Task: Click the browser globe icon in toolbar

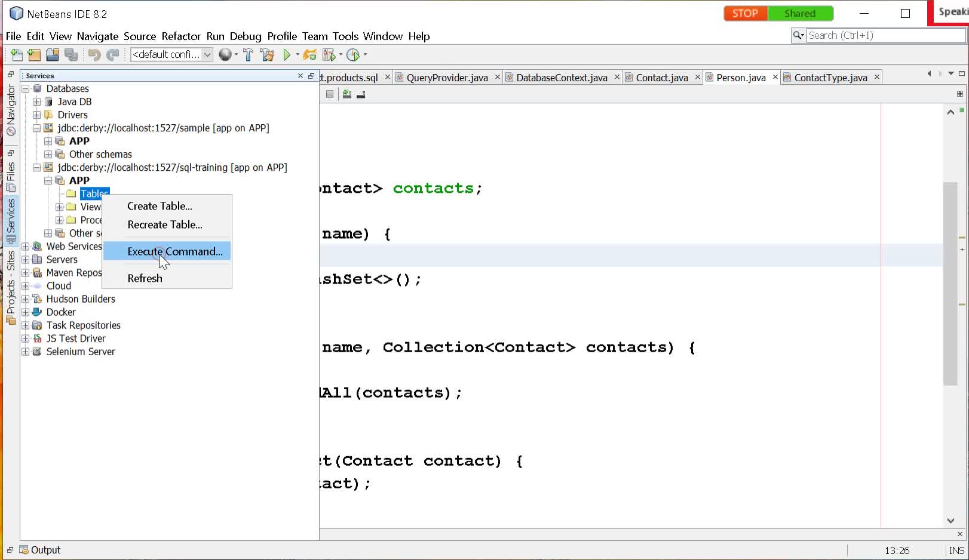Action: point(225,55)
